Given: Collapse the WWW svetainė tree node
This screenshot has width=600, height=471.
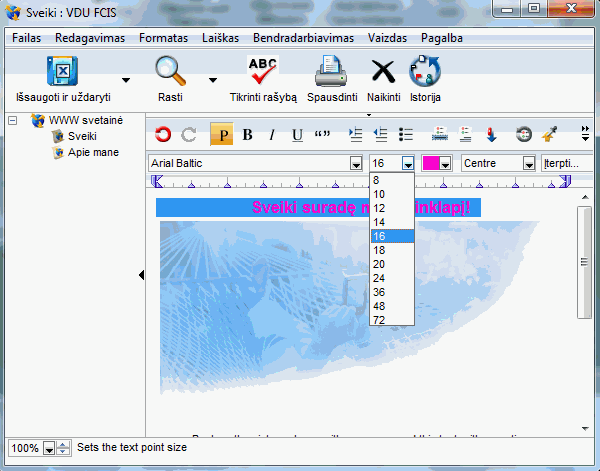Looking at the screenshot, I should 13,121.
